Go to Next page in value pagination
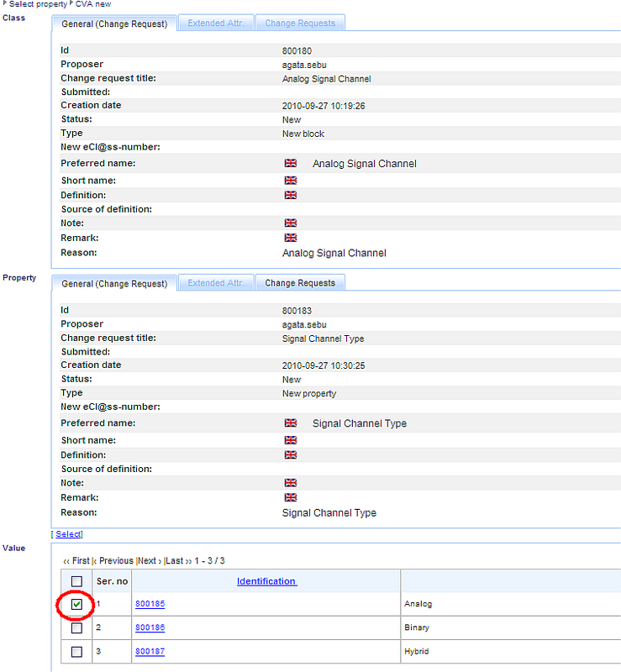 tap(147, 560)
